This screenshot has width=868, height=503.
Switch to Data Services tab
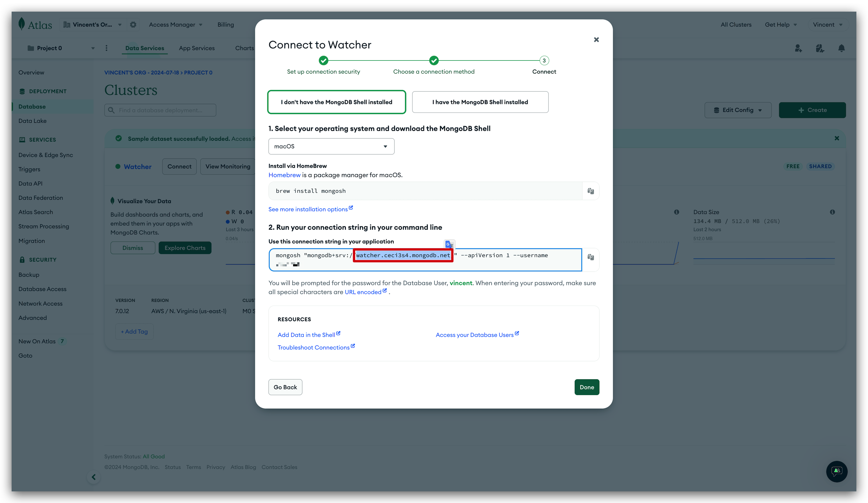click(145, 48)
